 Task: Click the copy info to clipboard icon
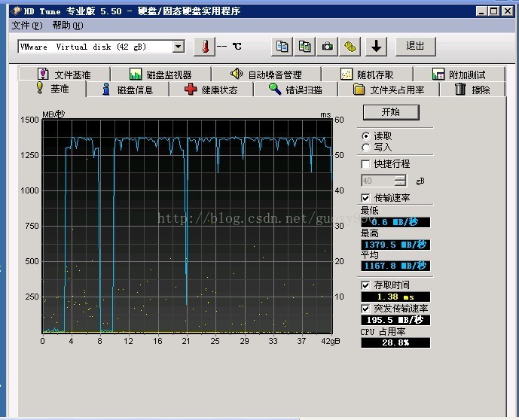click(282, 47)
